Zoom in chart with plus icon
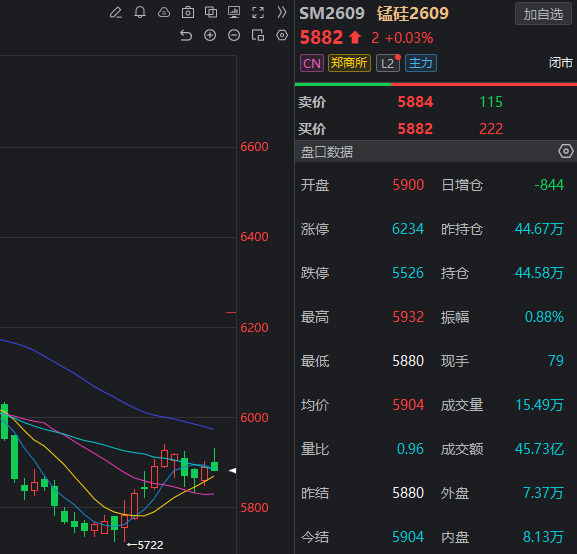 [x=210, y=35]
